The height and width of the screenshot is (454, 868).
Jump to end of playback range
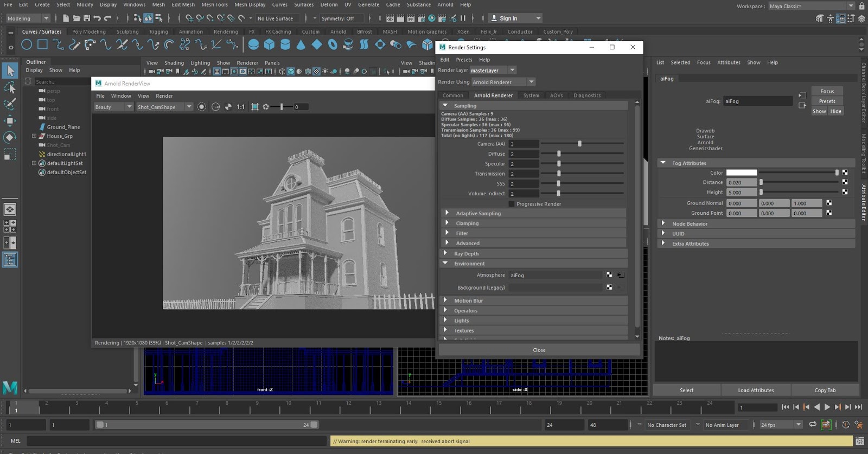coord(858,407)
